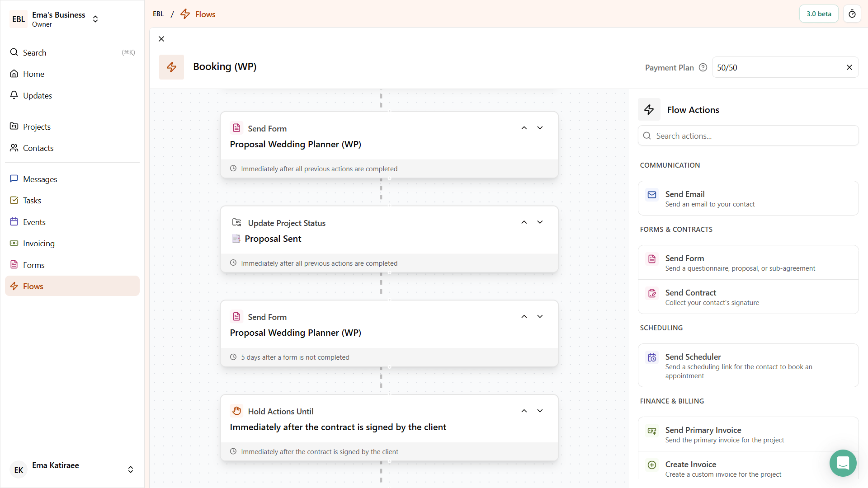Viewport: 868px width, 488px height.
Task: Open Invoicing from the sidebar
Action: point(38,243)
